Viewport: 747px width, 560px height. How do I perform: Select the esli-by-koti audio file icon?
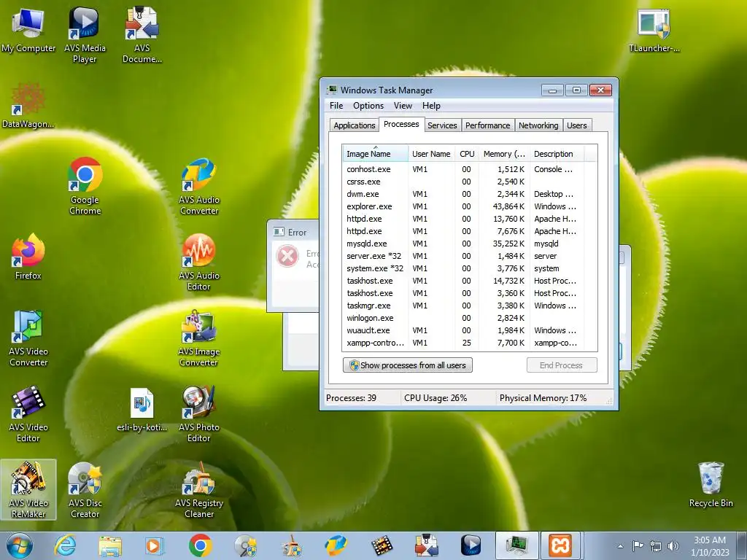pos(142,410)
